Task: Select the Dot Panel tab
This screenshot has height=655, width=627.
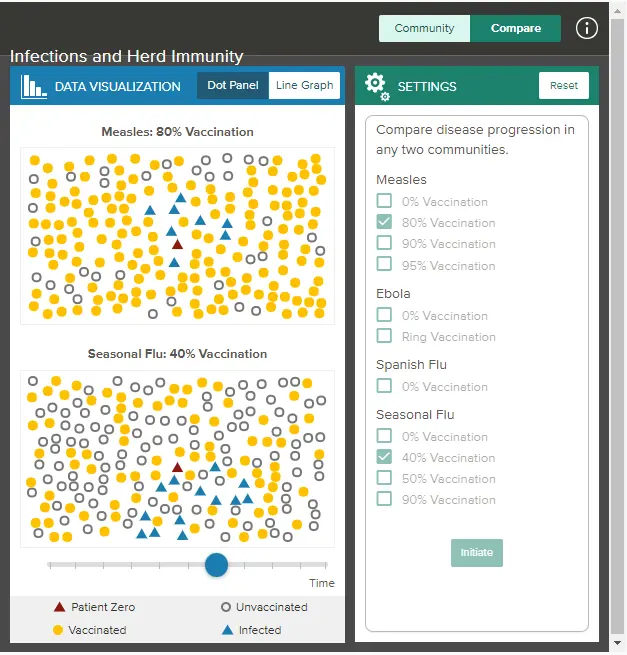Action: (233, 86)
